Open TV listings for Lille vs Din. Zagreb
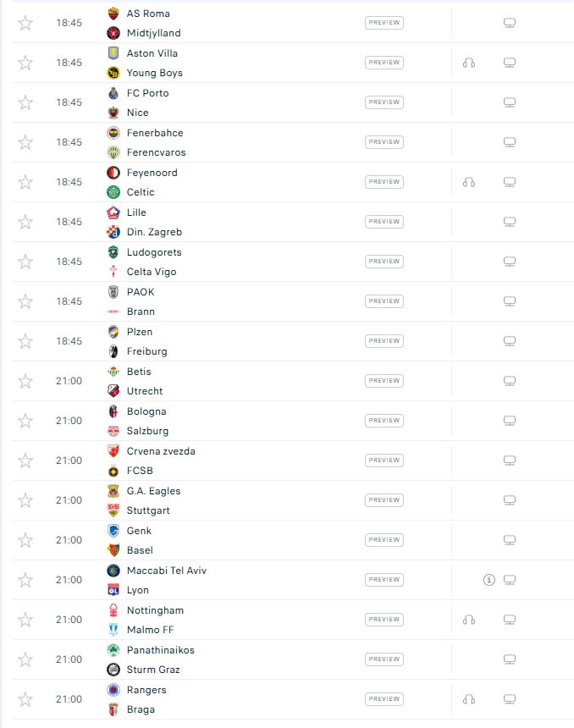The image size is (574, 728). (x=510, y=222)
